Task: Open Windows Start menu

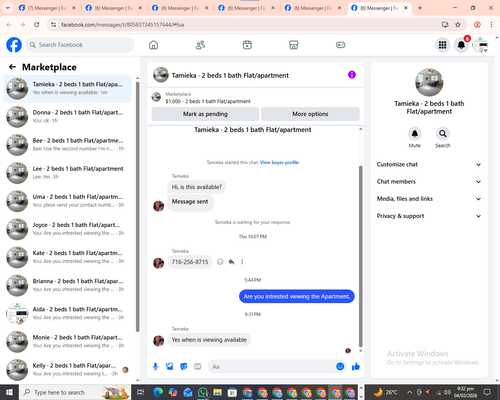Action: (x=9, y=392)
